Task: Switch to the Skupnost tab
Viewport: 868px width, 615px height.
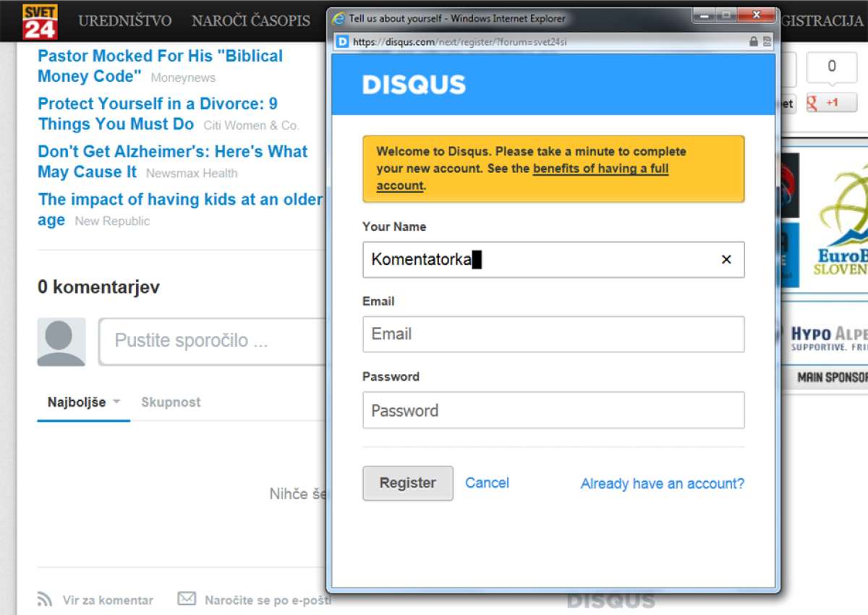Action: [171, 402]
